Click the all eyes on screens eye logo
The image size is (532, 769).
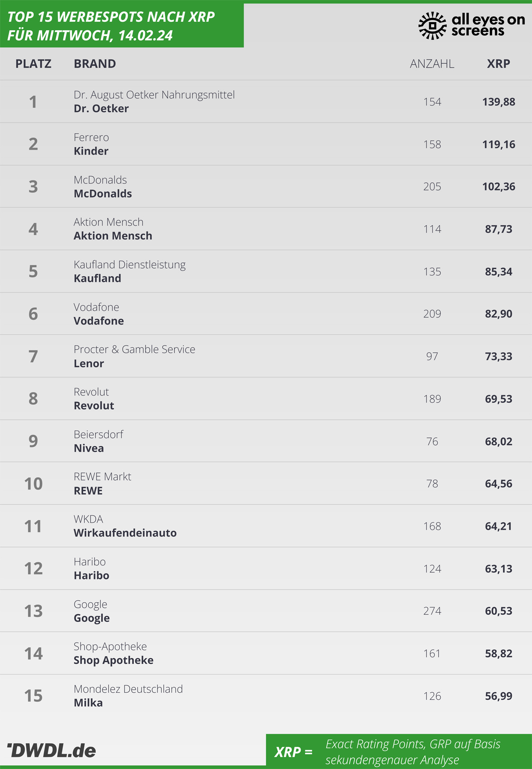[x=432, y=26]
